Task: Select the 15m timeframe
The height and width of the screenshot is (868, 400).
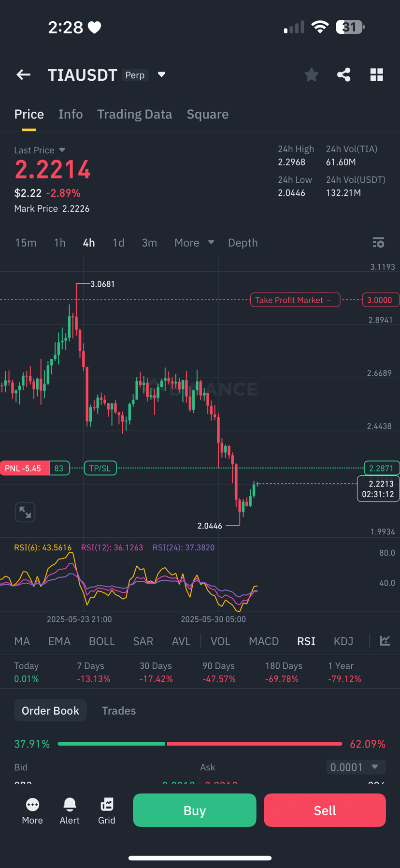Action: 26,243
